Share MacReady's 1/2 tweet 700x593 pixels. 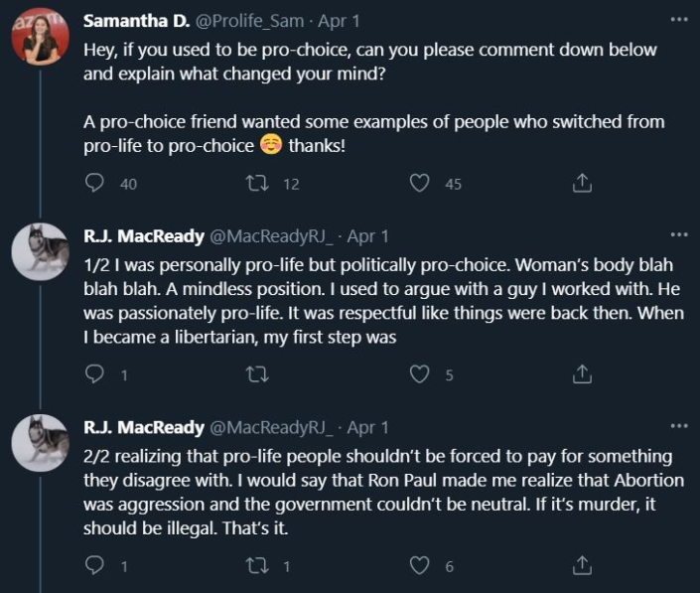coord(583,373)
